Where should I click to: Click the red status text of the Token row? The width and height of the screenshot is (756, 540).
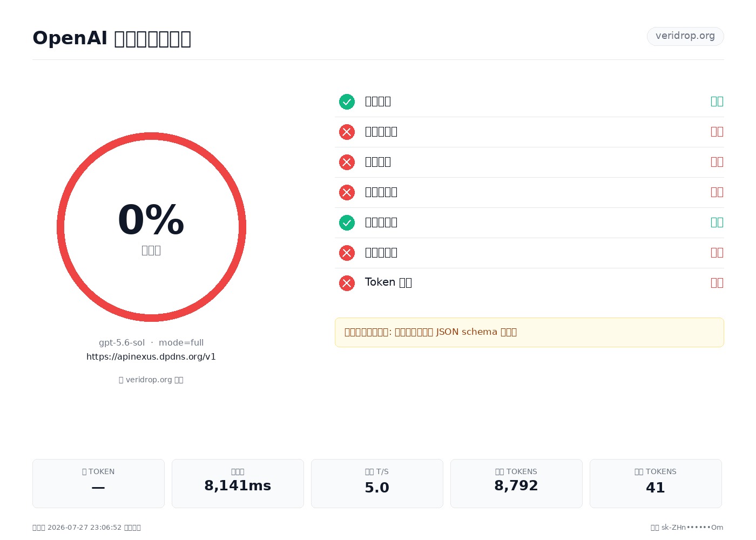[717, 283]
